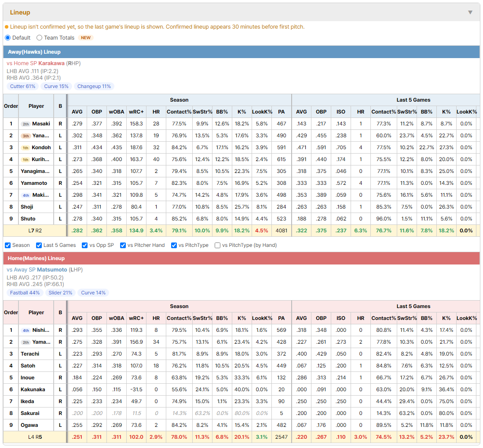Viewport: 483px width, 448px height.
Task: Click the Fastball 44% pitch chip
Action: pyautogui.click(x=25, y=293)
